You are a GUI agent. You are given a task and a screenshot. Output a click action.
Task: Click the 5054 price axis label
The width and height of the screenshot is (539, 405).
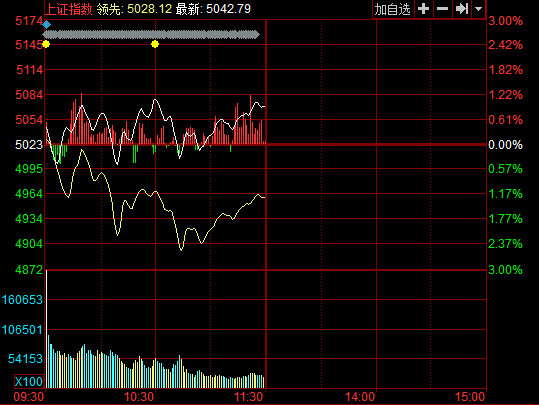pyautogui.click(x=29, y=120)
